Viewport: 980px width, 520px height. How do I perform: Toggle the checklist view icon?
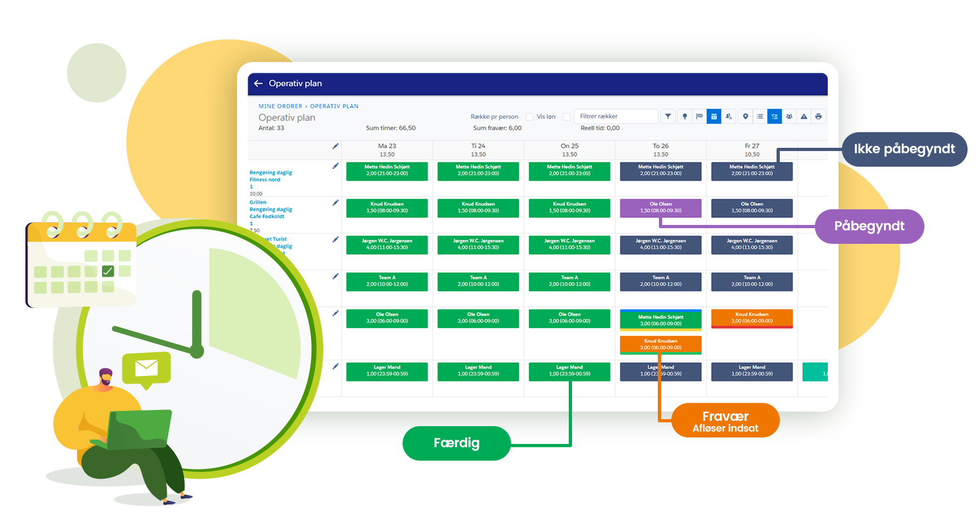point(774,117)
